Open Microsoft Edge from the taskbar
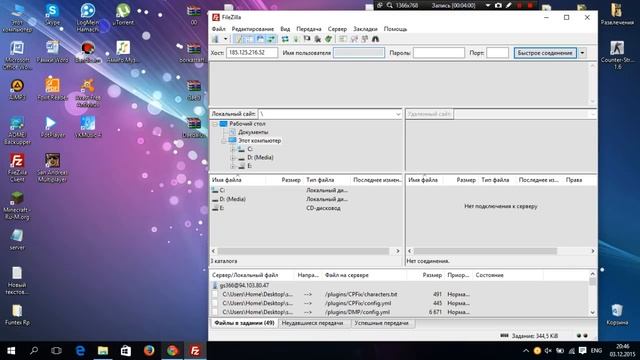 pos(80,351)
